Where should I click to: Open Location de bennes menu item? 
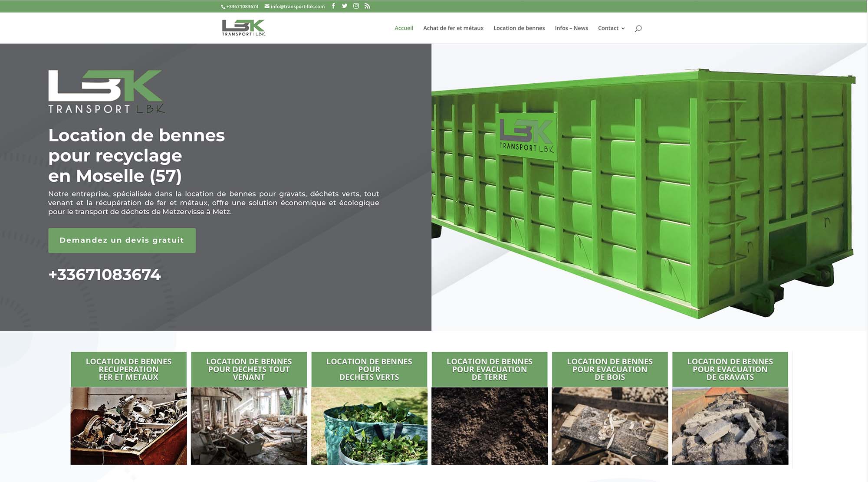click(519, 28)
